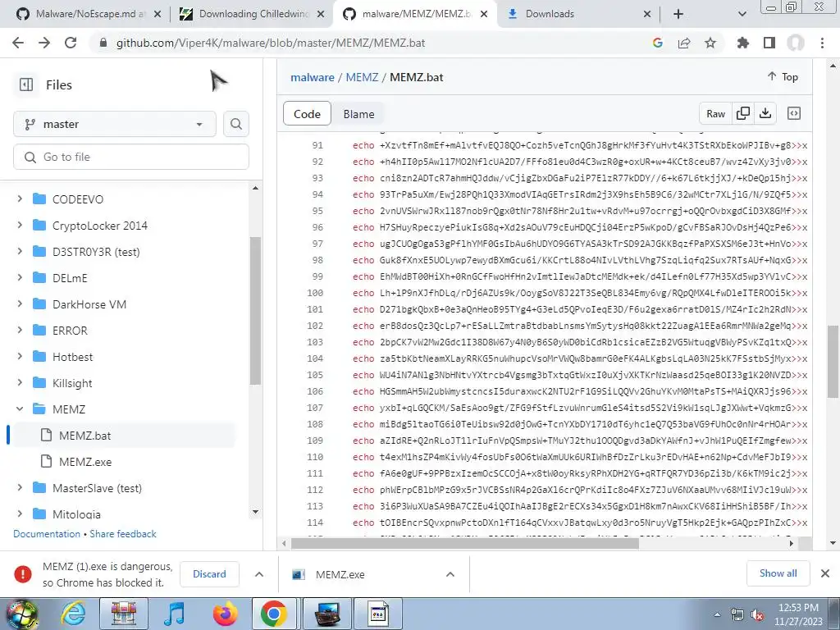Collapse the Files side panel icon
The height and width of the screenshot is (630, 840).
tap(26, 84)
